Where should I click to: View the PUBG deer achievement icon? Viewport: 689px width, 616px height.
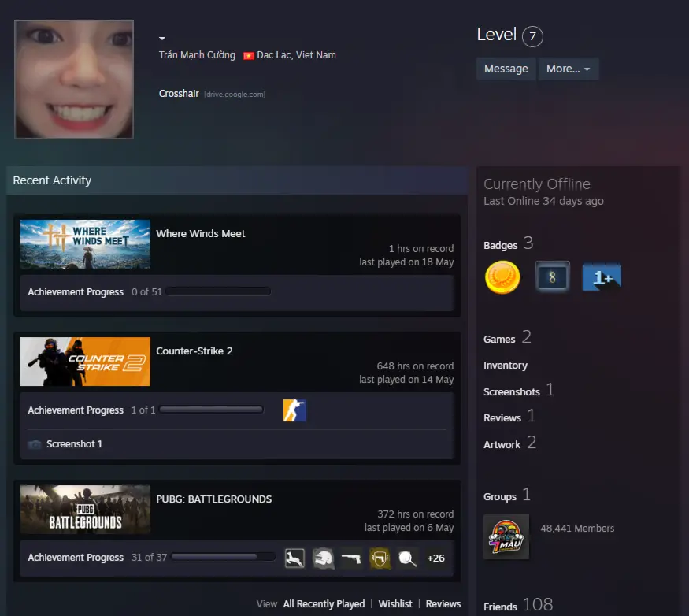294,558
